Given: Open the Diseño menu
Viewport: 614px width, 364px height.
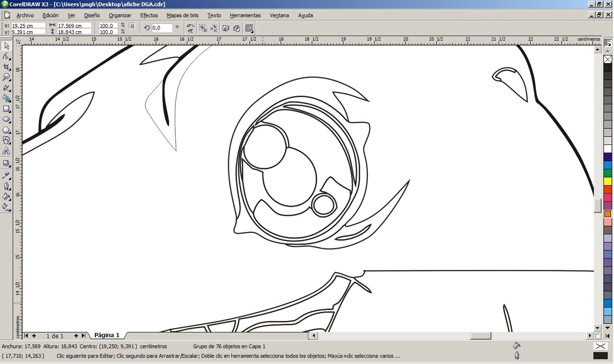Looking at the screenshot, I should [92, 15].
